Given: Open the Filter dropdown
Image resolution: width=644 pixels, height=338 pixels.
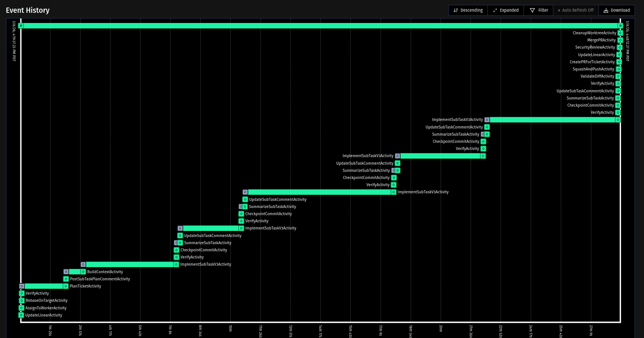Looking at the screenshot, I should click(x=538, y=10).
